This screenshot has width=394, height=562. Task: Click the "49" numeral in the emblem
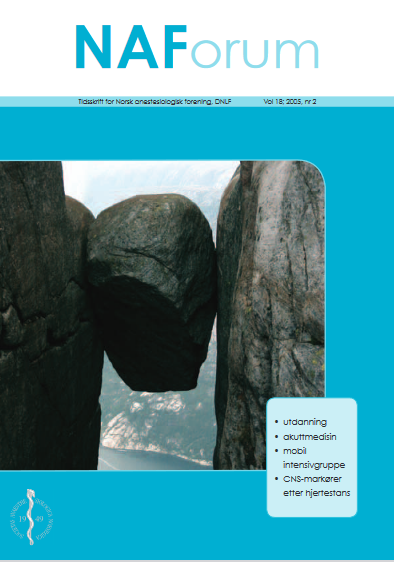tap(39, 518)
